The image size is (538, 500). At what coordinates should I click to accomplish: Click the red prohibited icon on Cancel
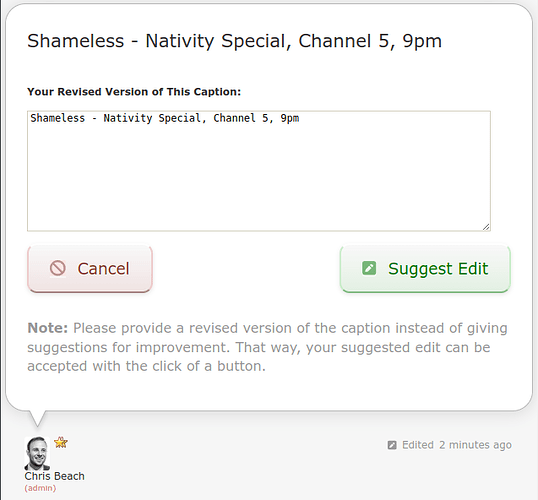click(58, 268)
